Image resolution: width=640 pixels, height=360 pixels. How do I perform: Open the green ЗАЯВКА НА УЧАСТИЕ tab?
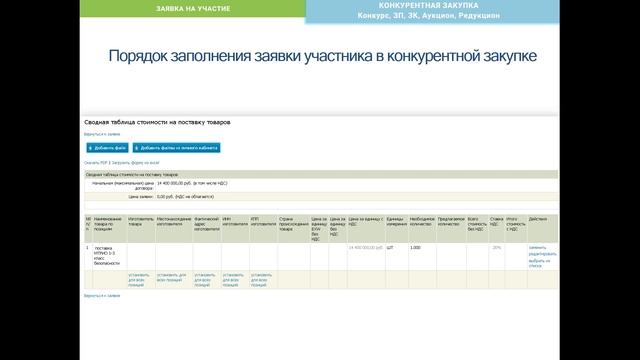[x=193, y=8]
